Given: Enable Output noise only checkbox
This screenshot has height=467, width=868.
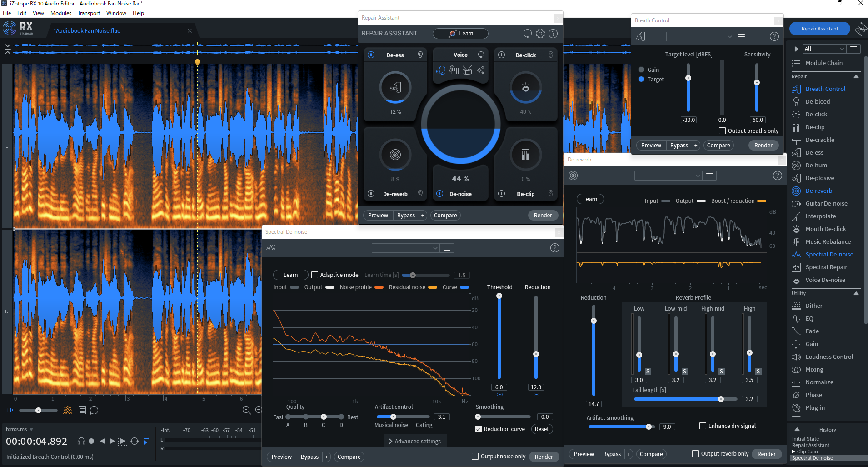Looking at the screenshot, I should pos(475,456).
